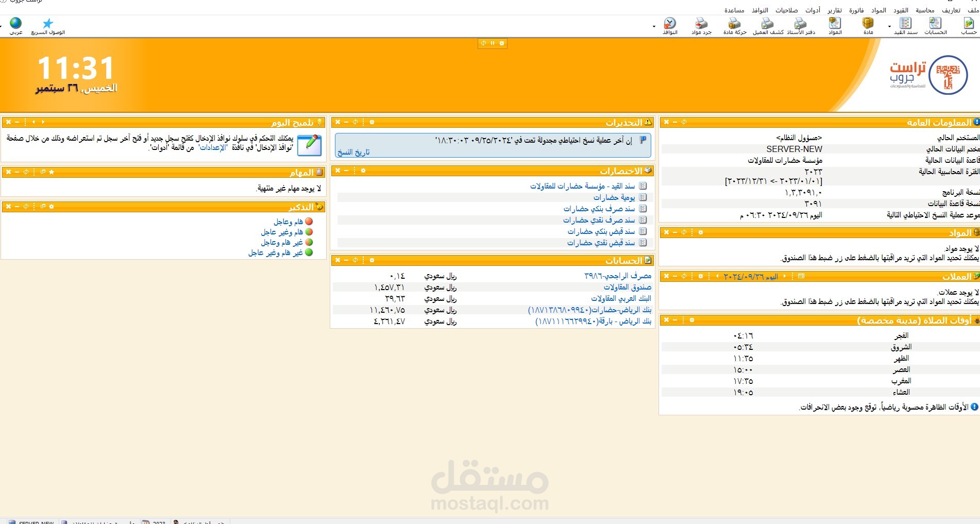Go to the previous day in العملات header
Screen dimensions: 980x524
point(785,276)
